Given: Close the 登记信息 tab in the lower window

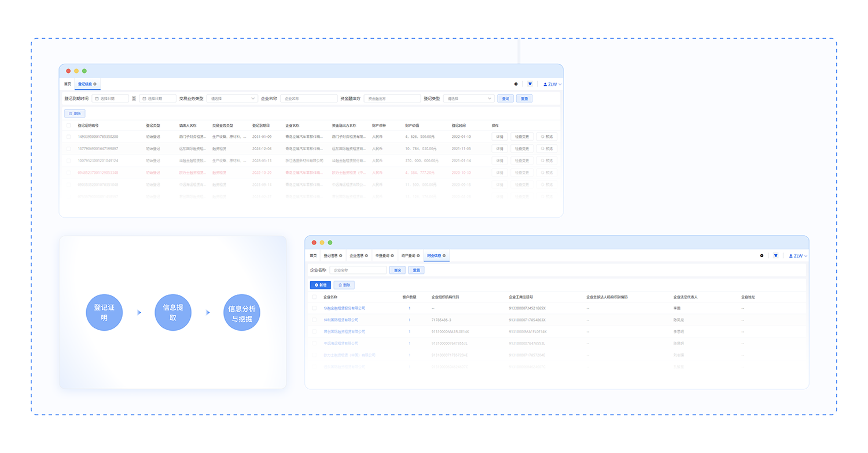Looking at the screenshot, I should [341, 255].
